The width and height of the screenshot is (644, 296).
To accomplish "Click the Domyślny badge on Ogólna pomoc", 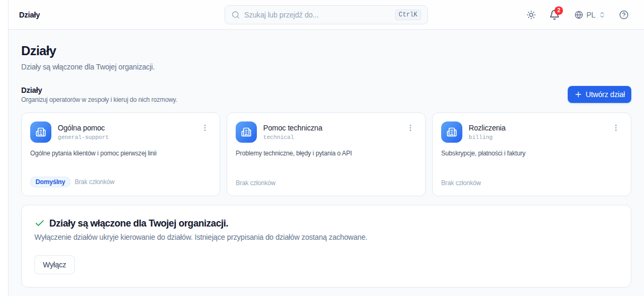I will pos(50,182).
